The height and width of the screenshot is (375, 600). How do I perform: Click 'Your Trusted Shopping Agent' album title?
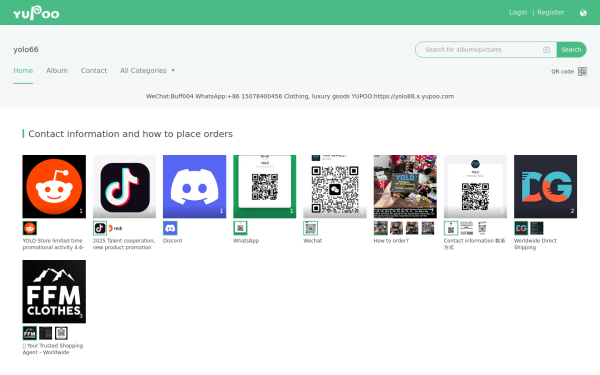(53, 349)
